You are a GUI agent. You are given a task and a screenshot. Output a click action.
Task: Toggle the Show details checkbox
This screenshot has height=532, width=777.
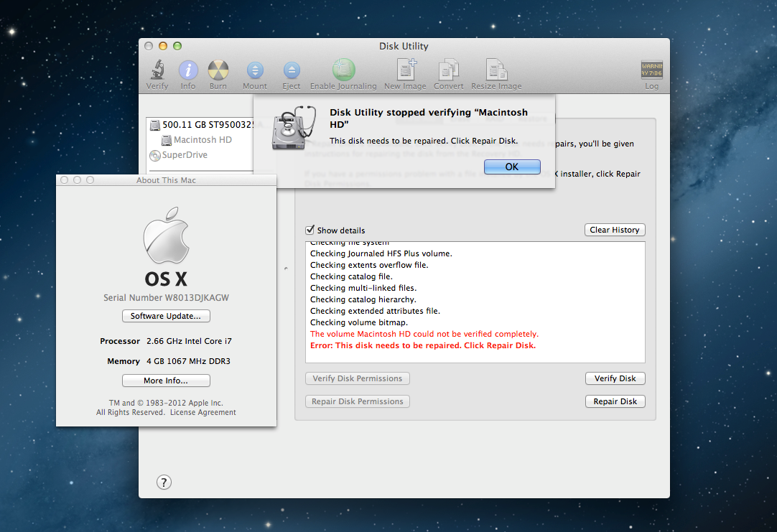pyautogui.click(x=310, y=230)
